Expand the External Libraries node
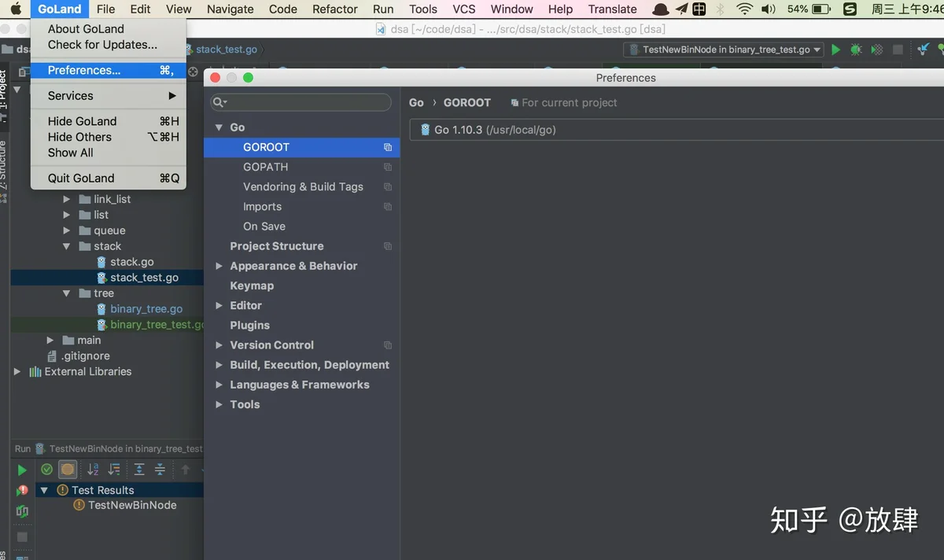Image resolution: width=944 pixels, height=560 pixels. point(17,371)
